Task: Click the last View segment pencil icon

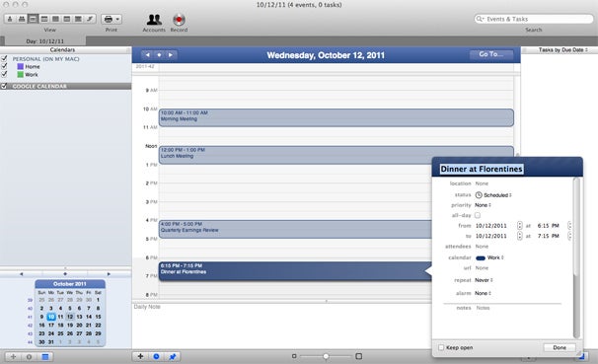Action: (90, 19)
